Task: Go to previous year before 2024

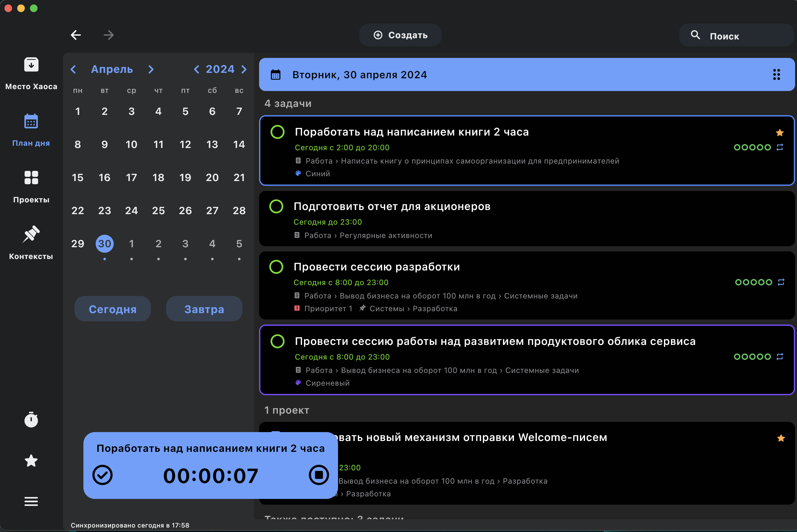Action: click(x=196, y=69)
